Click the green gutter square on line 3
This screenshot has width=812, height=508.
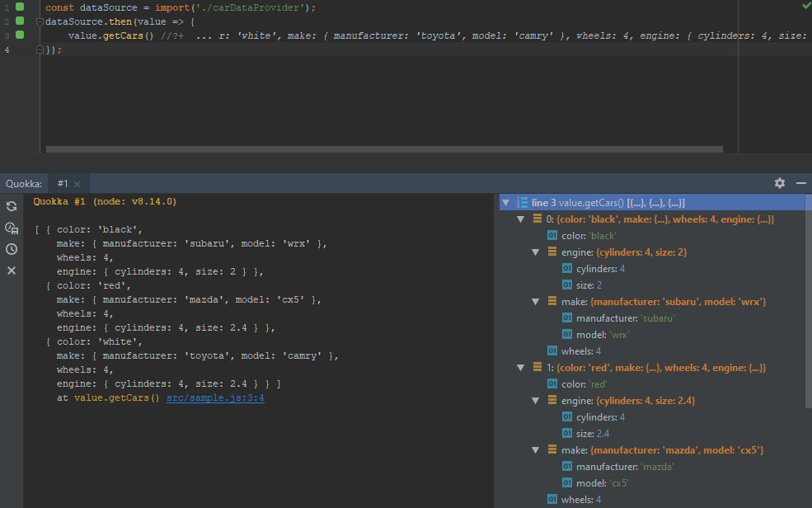point(20,35)
